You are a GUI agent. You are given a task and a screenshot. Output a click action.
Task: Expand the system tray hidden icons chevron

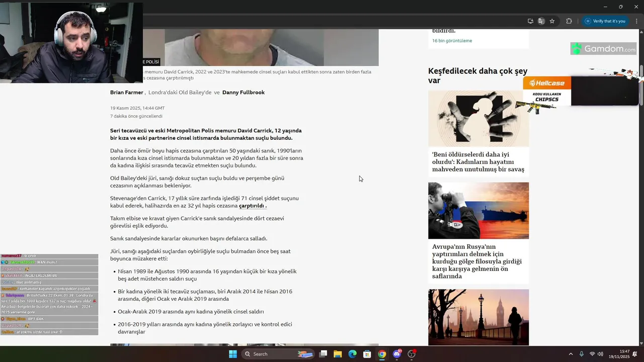click(x=571, y=354)
